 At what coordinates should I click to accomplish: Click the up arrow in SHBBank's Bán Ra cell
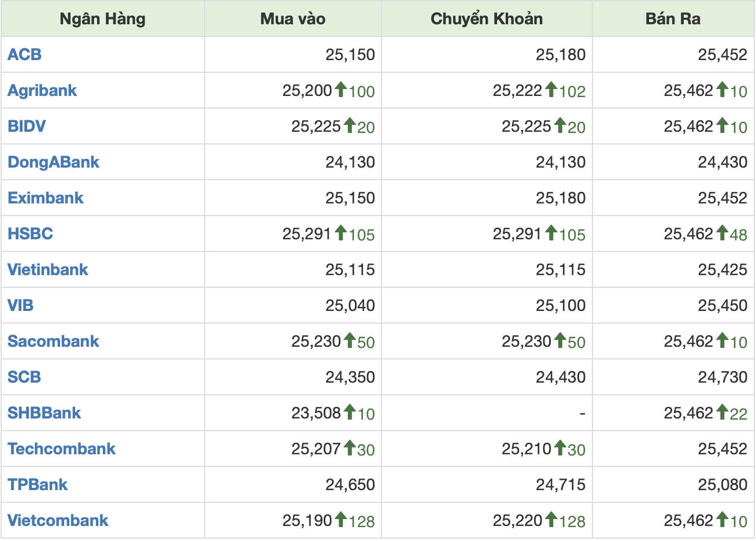coord(722,412)
